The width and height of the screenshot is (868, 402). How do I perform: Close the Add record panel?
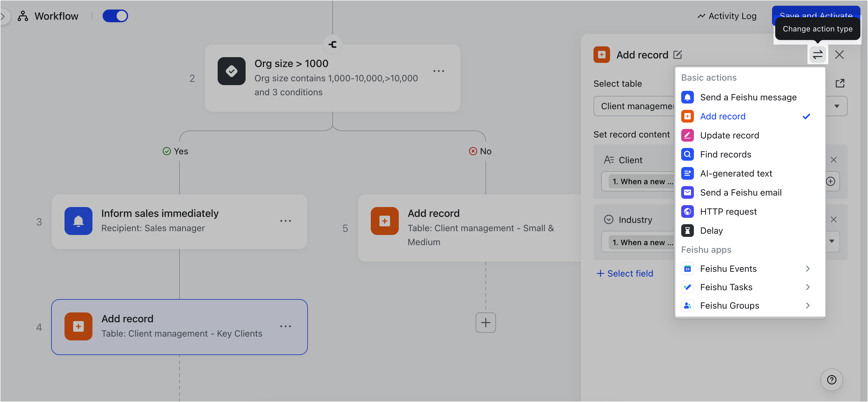(839, 55)
